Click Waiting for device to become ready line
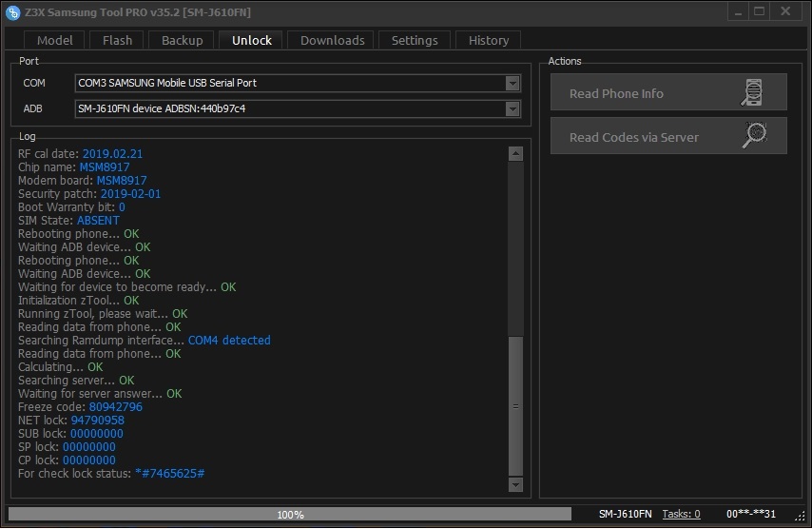 pyautogui.click(x=126, y=287)
